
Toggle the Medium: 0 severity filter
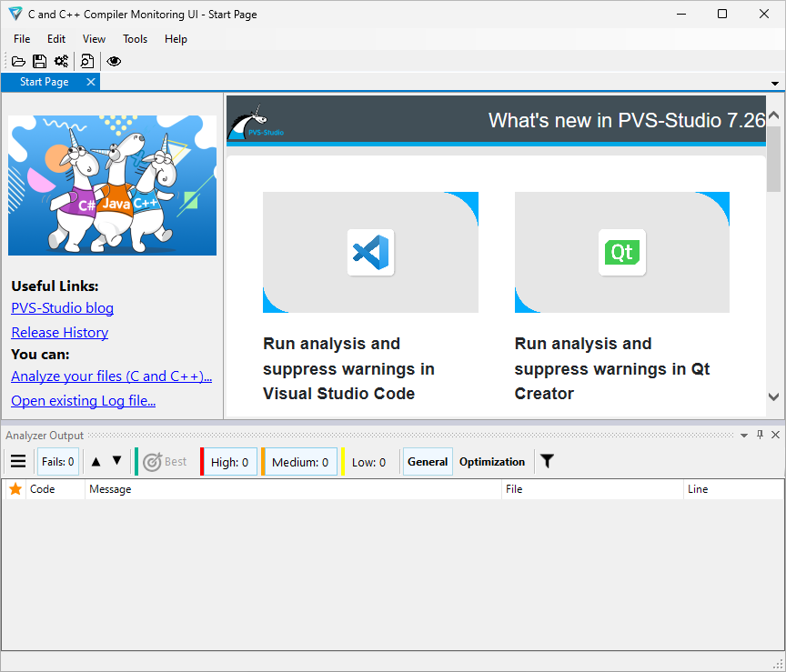click(x=299, y=461)
